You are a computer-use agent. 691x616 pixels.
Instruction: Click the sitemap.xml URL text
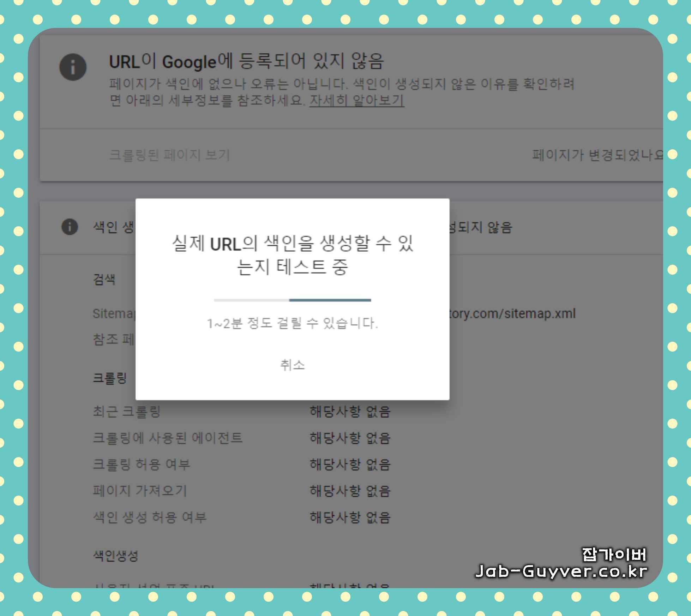[512, 313]
